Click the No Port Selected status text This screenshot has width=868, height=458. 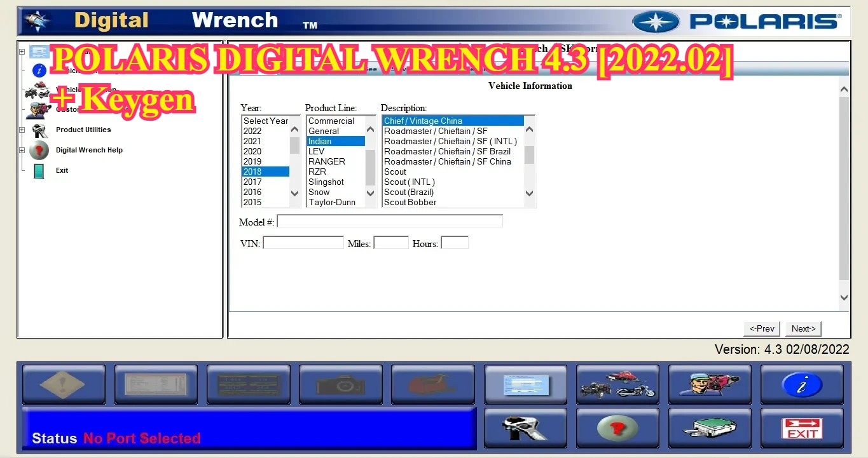click(142, 438)
